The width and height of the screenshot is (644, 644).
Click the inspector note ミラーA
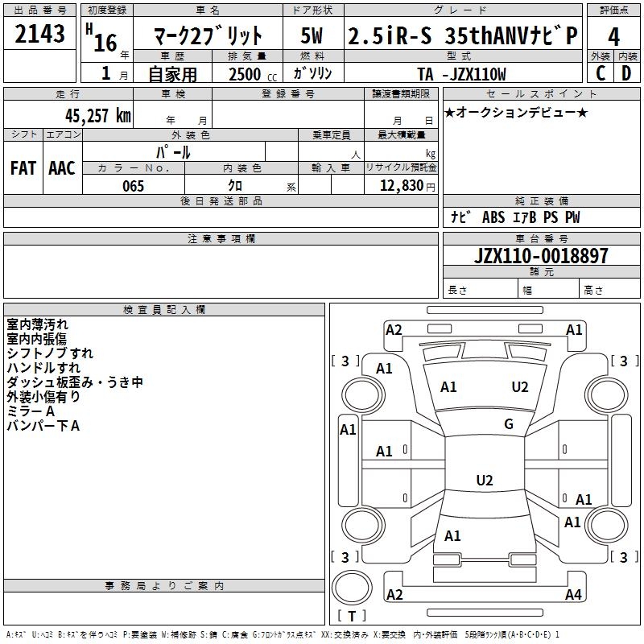pos(31,411)
